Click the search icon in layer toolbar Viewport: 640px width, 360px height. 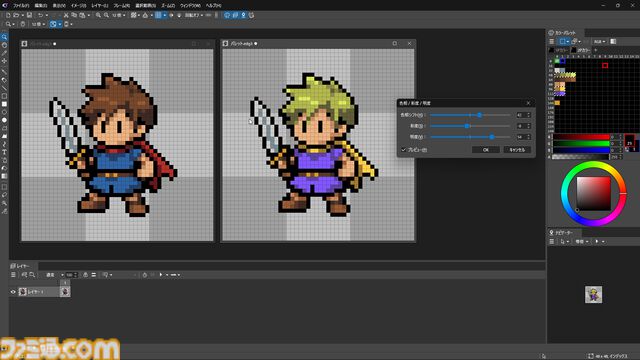(32, 275)
